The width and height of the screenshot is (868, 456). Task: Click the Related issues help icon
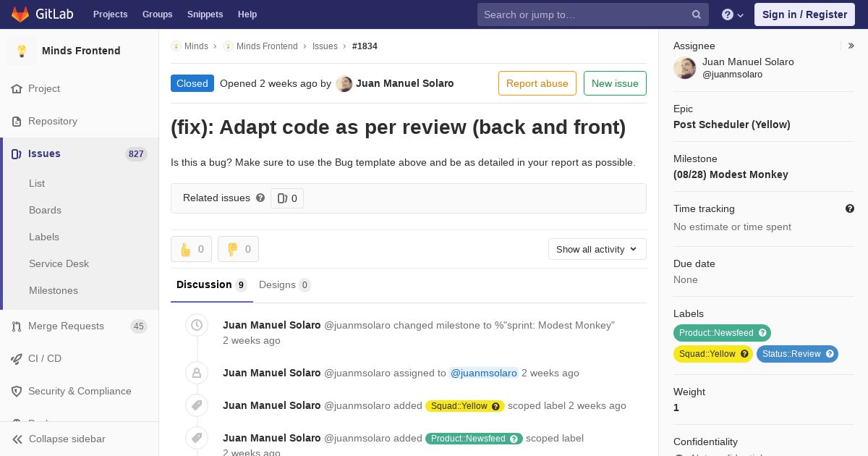tap(260, 198)
